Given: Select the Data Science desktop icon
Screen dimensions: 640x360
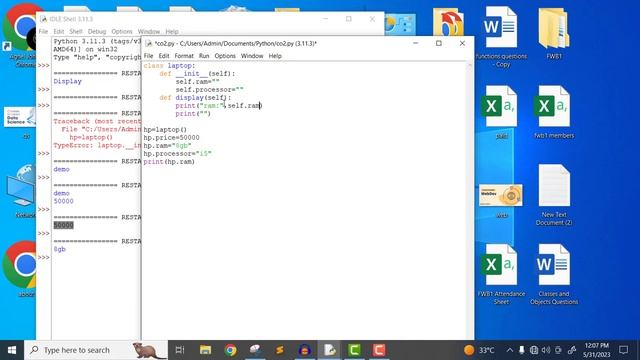Looking at the screenshot, I should coord(20,122).
